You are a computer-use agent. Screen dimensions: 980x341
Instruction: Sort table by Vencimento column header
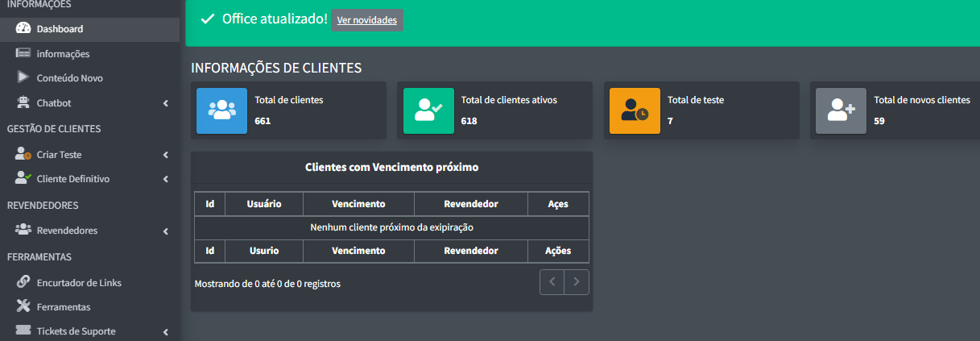358,204
